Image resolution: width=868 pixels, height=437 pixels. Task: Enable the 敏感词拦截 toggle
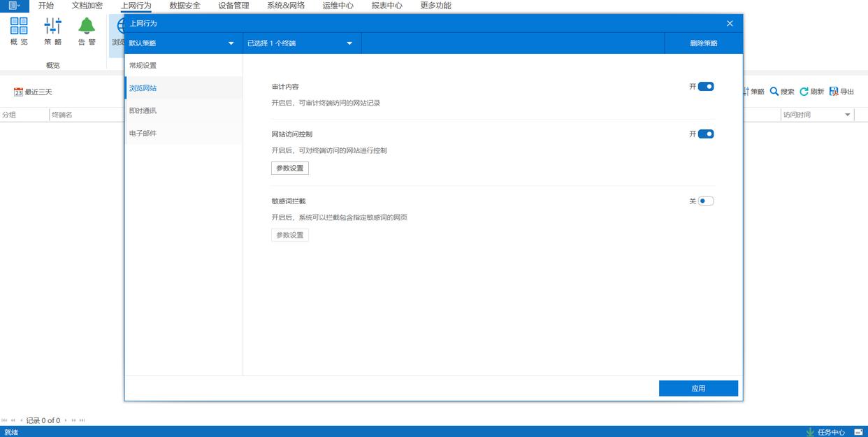[706, 201]
